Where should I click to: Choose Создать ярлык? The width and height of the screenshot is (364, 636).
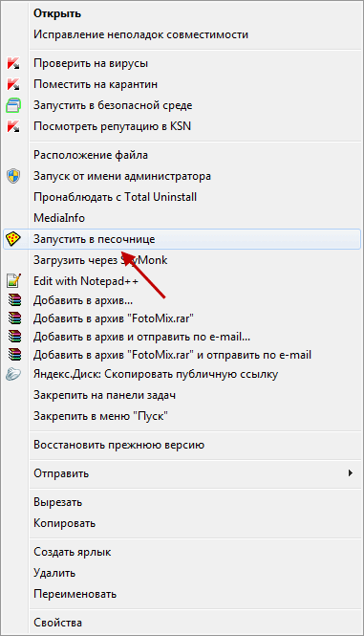tap(73, 552)
